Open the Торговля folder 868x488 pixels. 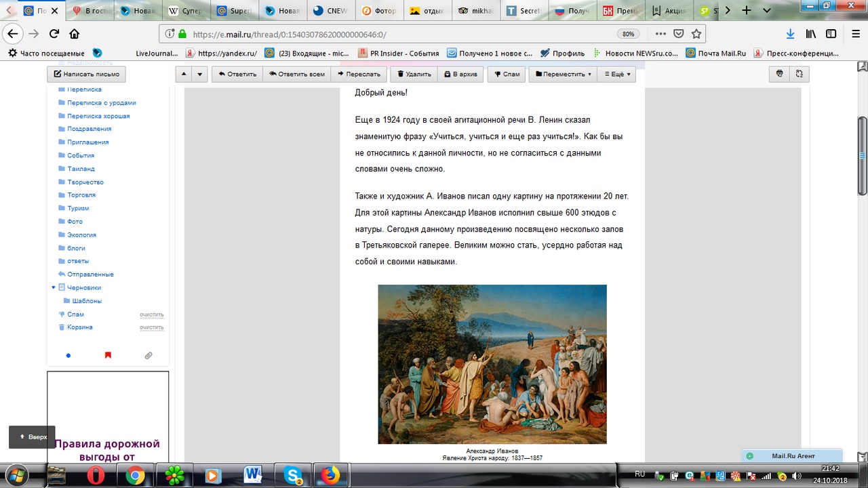point(81,195)
